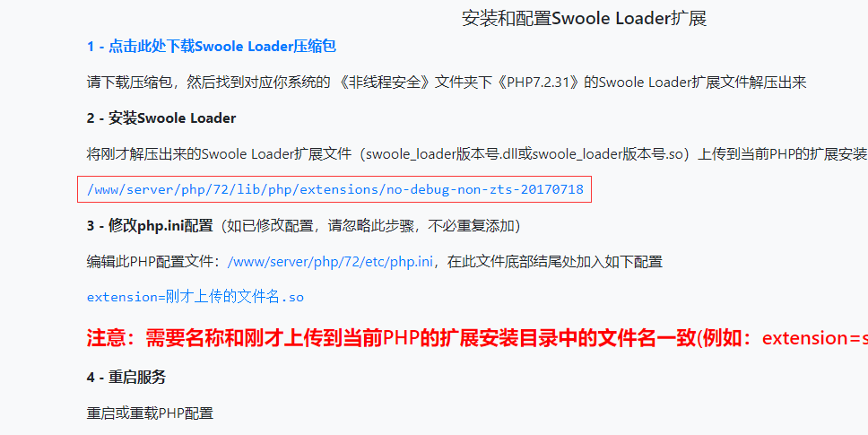Click the heading 2 - 安装Swoole Loader
This screenshot has height=435, width=868.
click(161, 117)
